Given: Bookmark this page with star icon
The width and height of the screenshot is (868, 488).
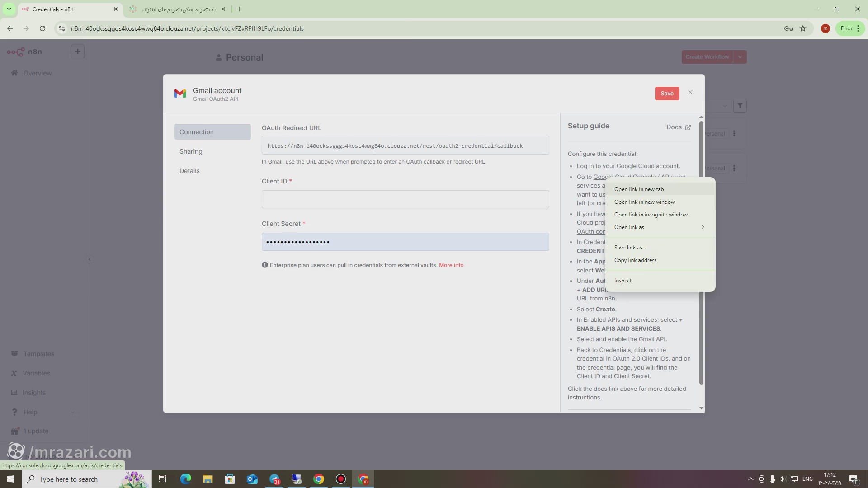Looking at the screenshot, I should 803,28.
